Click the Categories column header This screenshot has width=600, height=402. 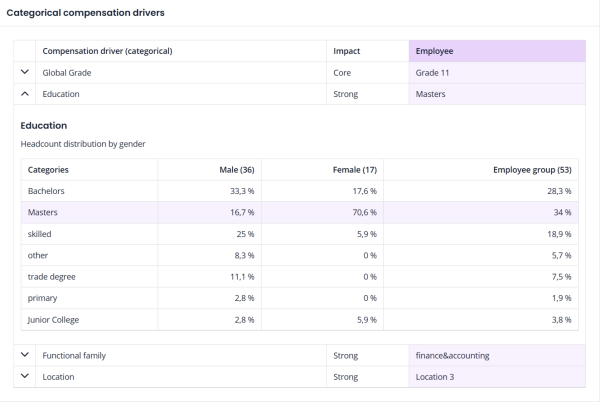[48, 170]
